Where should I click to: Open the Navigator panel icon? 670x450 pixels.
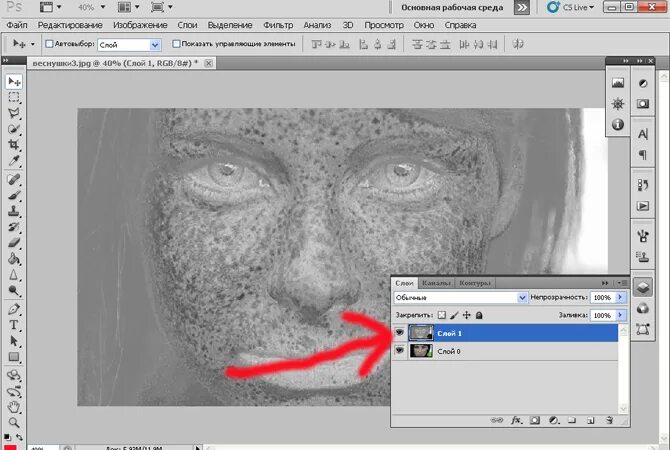click(617, 103)
